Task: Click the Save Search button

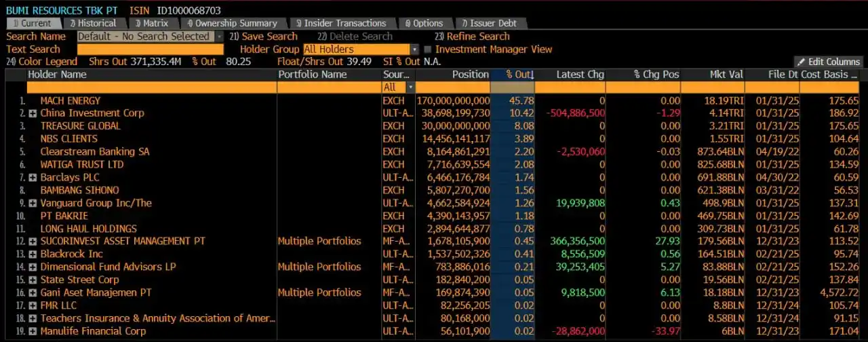Action: point(263,37)
